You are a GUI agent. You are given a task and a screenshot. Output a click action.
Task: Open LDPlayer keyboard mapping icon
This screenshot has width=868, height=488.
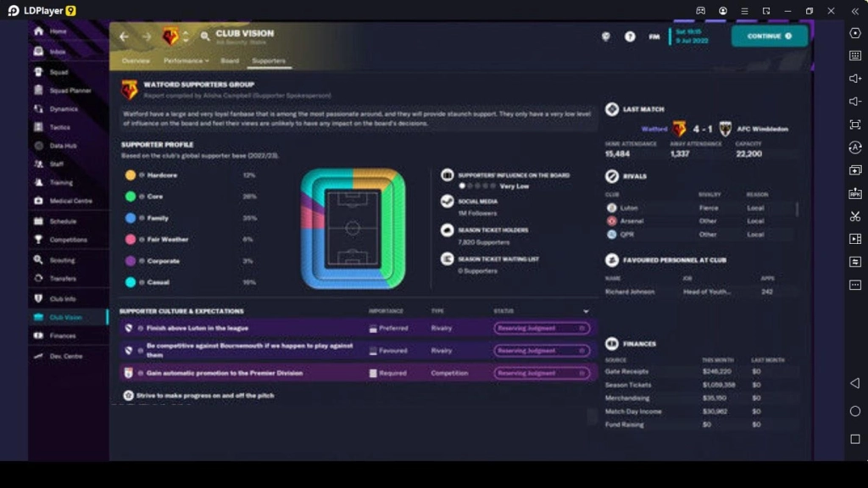[855, 55]
